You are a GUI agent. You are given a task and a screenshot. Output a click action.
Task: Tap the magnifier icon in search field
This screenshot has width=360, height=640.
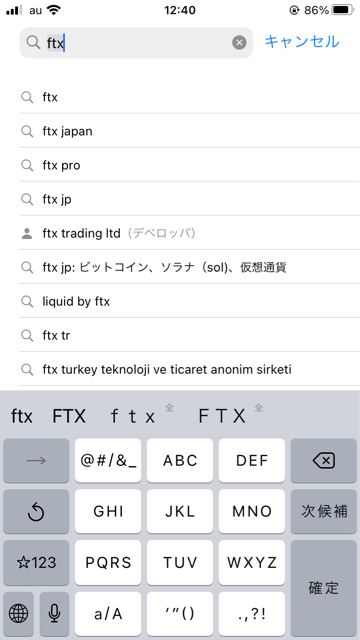pos(33,42)
